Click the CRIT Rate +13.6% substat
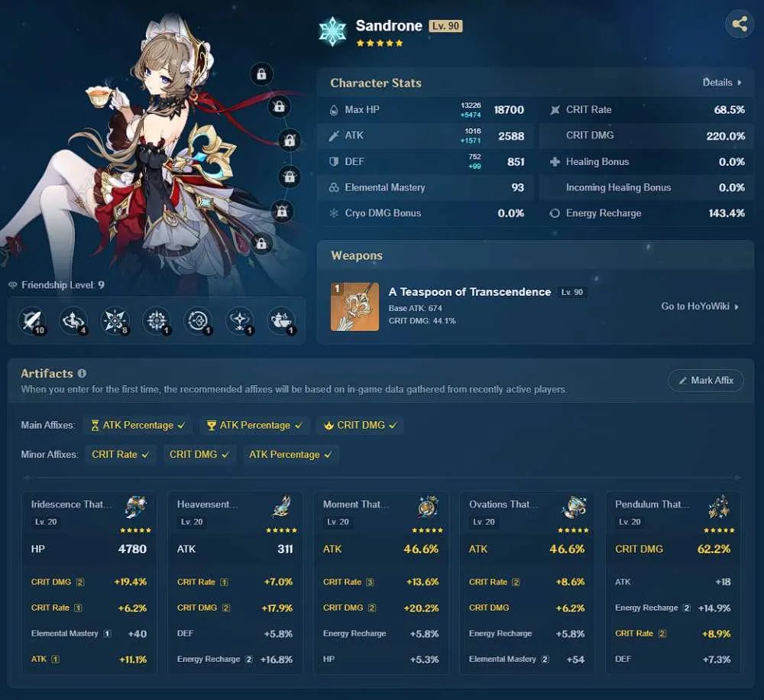The image size is (764, 700). 380,582
